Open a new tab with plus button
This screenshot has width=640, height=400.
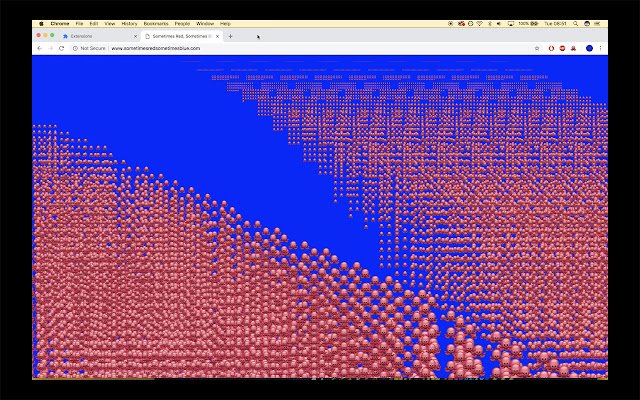click(230, 36)
